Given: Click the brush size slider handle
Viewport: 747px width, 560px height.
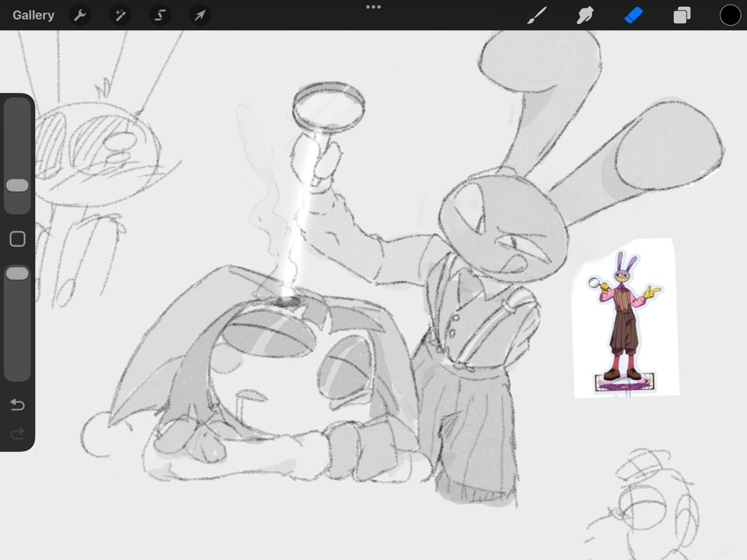Looking at the screenshot, I should (x=17, y=185).
